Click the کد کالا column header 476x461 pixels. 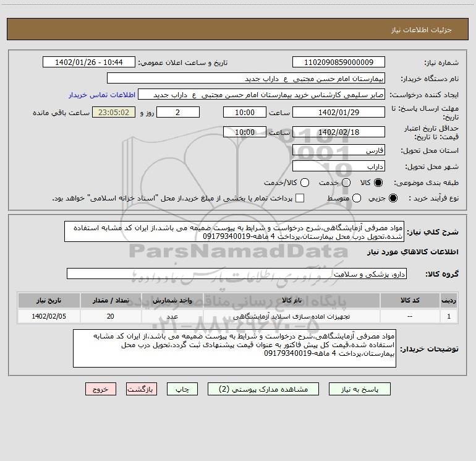tap(410, 300)
